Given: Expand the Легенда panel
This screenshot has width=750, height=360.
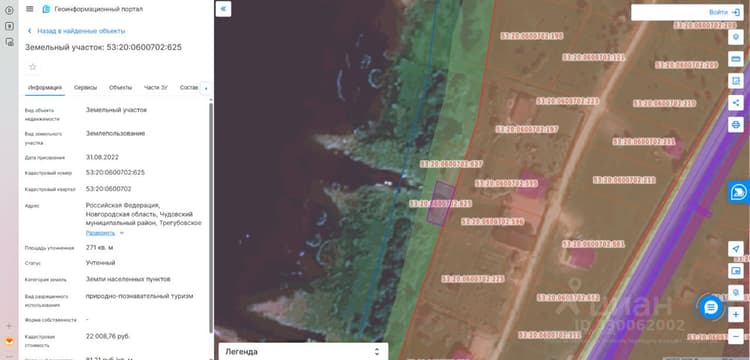Looking at the screenshot, I should click(x=303, y=351).
